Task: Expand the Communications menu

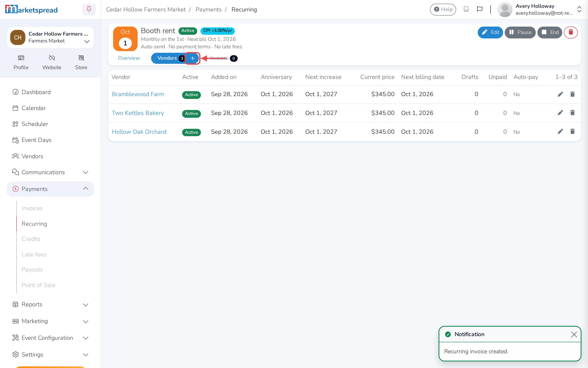Action: pyautogui.click(x=50, y=172)
